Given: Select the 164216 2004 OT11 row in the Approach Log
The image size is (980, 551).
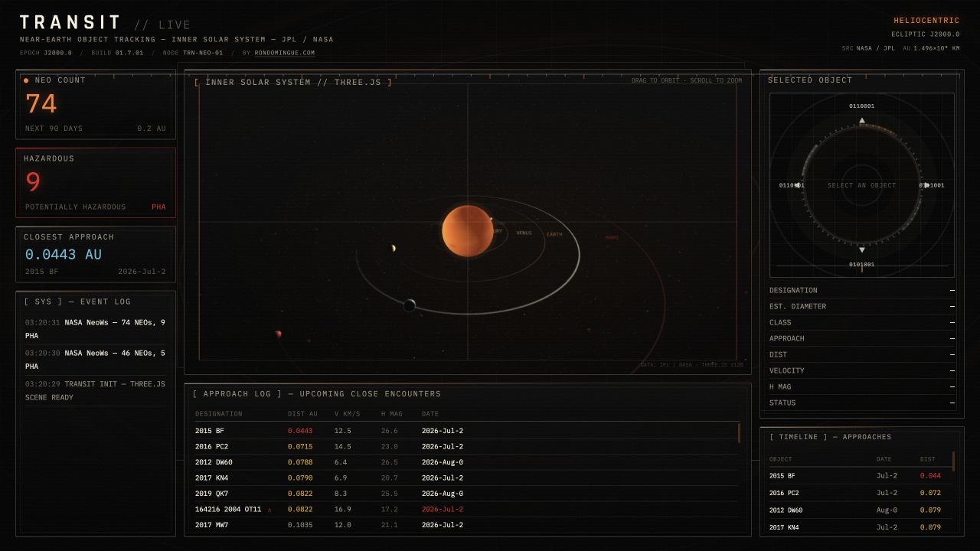Looking at the screenshot, I should click(466, 509).
